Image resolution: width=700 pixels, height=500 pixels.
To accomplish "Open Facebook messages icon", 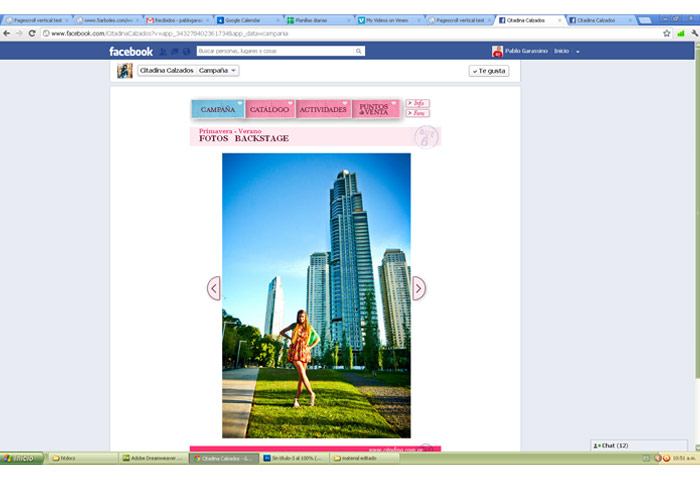I will pyautogui.click(x=175, y=52).
